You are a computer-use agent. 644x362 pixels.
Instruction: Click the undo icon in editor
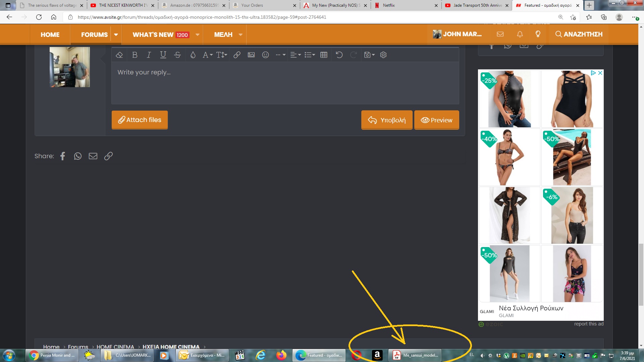[x=339, y=55]
